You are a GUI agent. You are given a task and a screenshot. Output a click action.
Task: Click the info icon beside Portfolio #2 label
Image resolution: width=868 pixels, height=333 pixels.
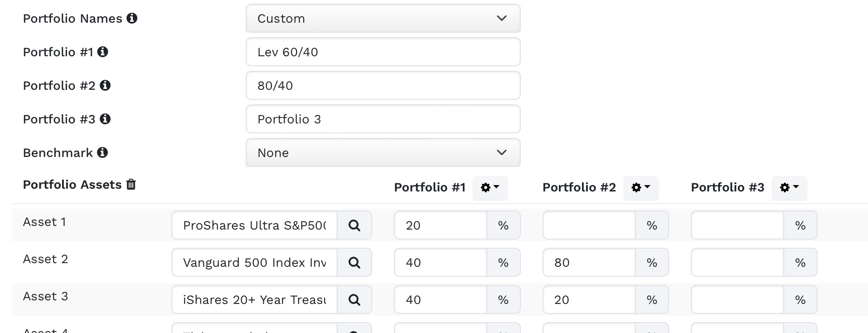pyautogui.click(x=105, y=85)
